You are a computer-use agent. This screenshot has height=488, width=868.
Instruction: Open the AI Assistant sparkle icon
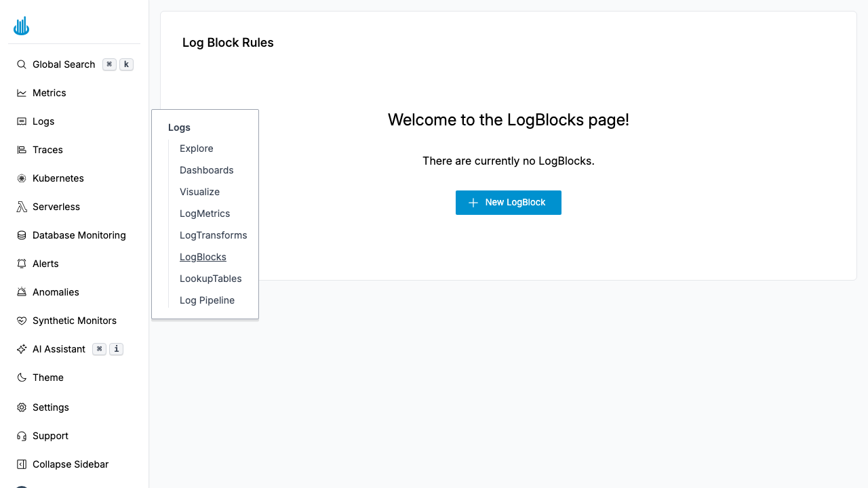point(21,349)
